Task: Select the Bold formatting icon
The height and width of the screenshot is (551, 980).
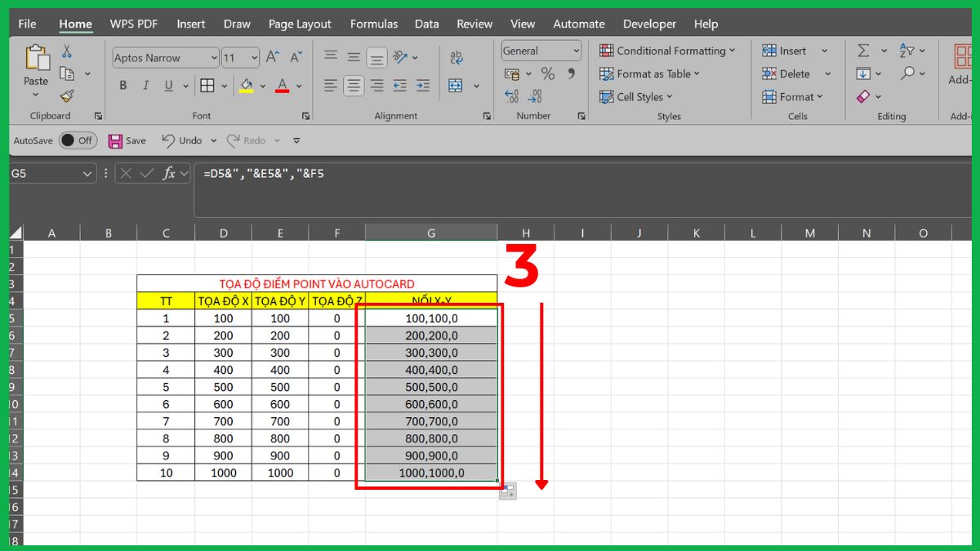Action: tap(122, 85)
